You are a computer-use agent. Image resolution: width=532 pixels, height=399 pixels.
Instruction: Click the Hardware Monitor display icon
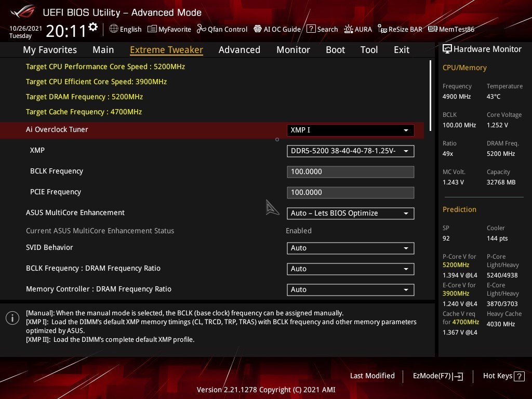tap(447, 49)
